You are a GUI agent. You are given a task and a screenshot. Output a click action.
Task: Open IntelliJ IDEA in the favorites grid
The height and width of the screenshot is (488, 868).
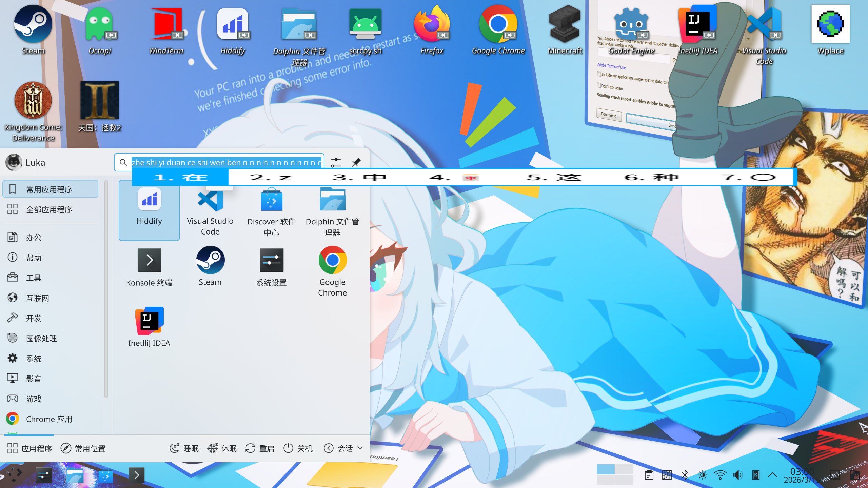click(x=149, y=327)
